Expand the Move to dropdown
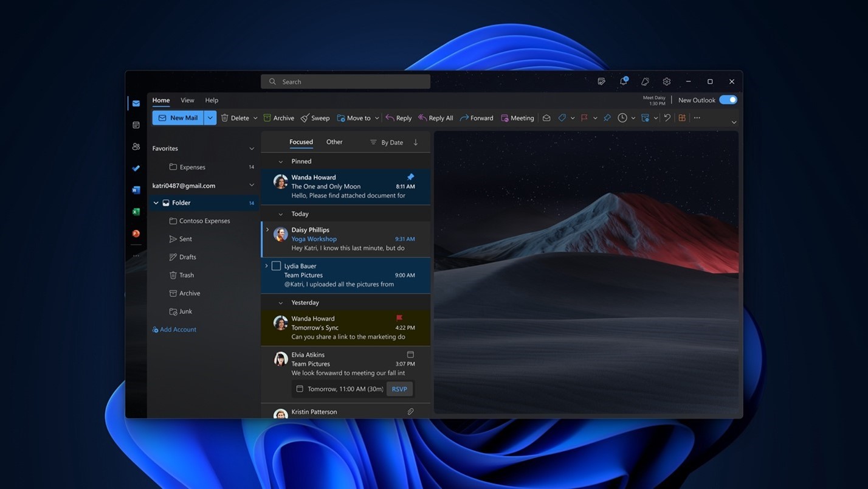 click(x=377, y=117)
